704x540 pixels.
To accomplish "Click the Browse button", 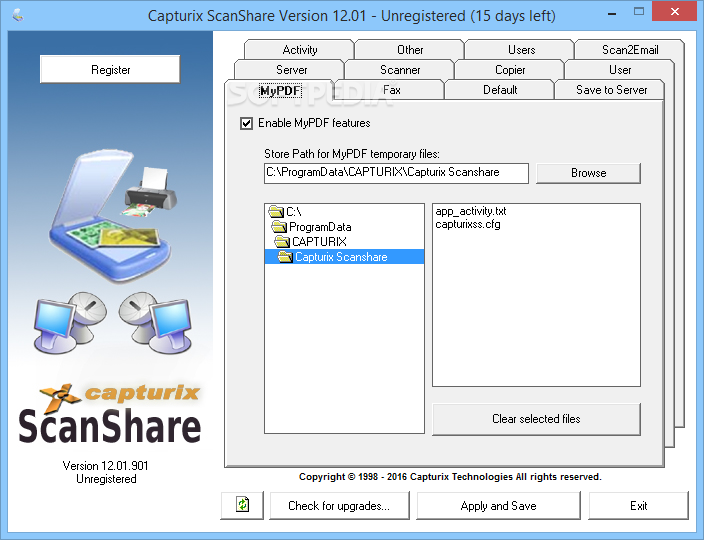I will coord(588,173).
